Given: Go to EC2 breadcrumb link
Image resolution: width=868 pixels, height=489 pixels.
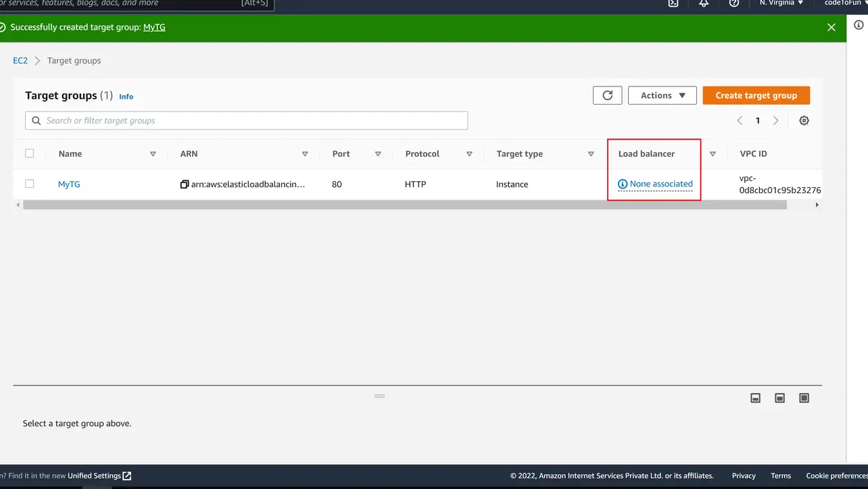Looking at the screenshot, I should point(20,61).
